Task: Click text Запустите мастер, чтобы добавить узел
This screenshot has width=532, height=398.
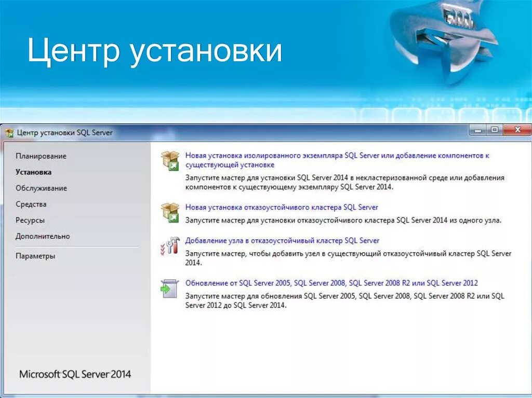Action: point(348,258)
